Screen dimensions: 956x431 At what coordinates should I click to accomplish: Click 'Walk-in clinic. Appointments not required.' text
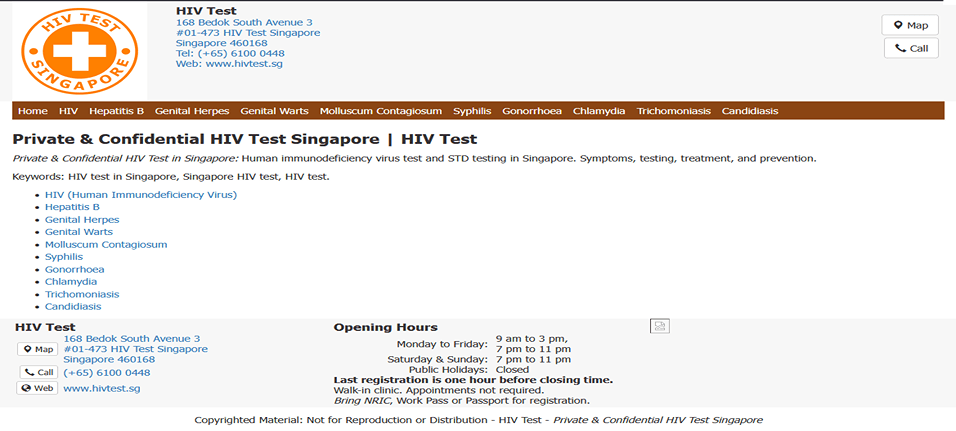438,390
